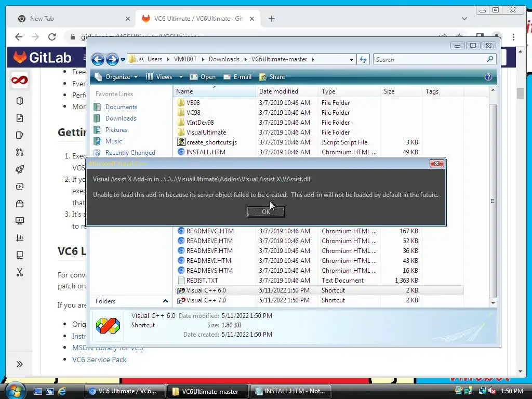This screenshot has height=399, width=532.
Task: Close the VC6 Ultimate browser tab
Action: [252, 19]
